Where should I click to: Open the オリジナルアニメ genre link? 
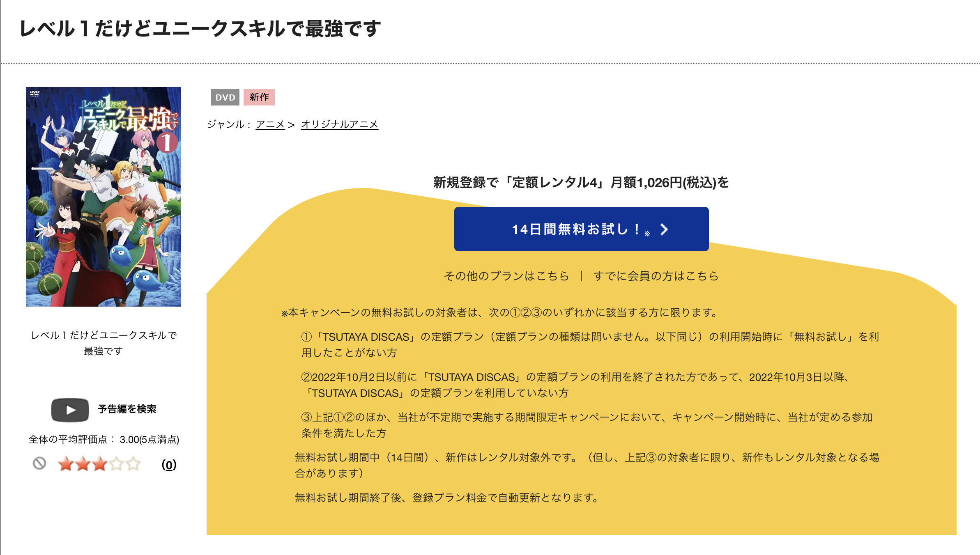340,125
